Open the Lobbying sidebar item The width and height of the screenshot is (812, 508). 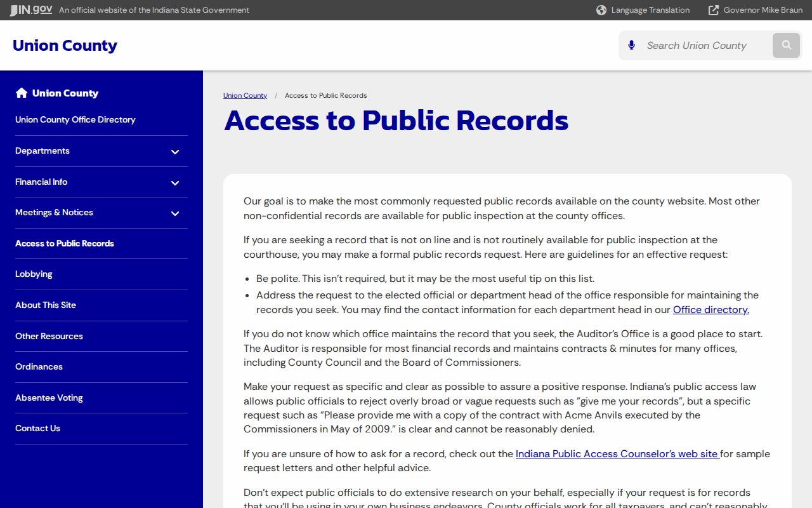tap(34, 274)
